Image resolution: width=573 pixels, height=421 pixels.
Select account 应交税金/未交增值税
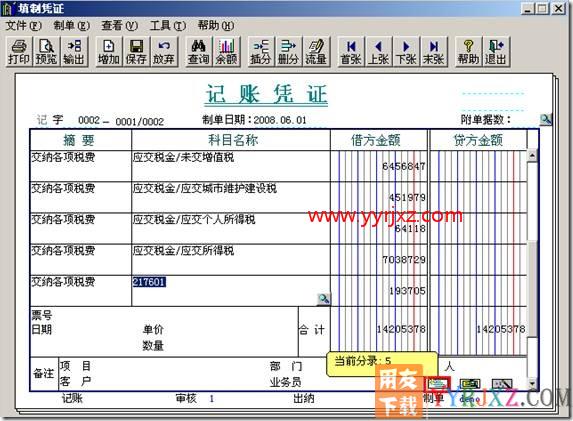tap(183, 158)
